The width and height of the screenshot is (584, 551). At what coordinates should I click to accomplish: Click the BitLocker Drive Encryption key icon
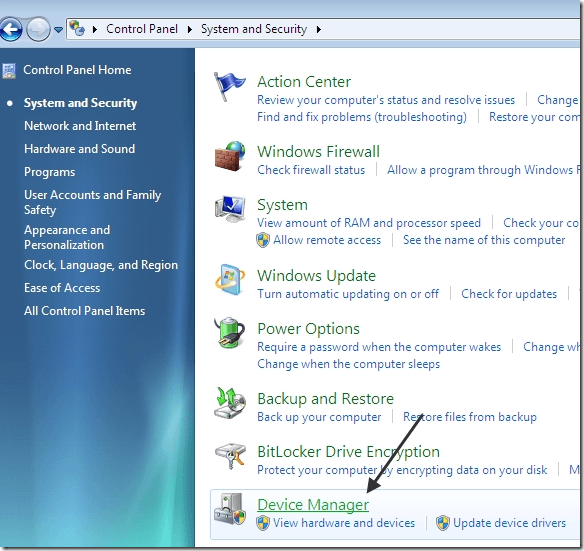point(230,456)
